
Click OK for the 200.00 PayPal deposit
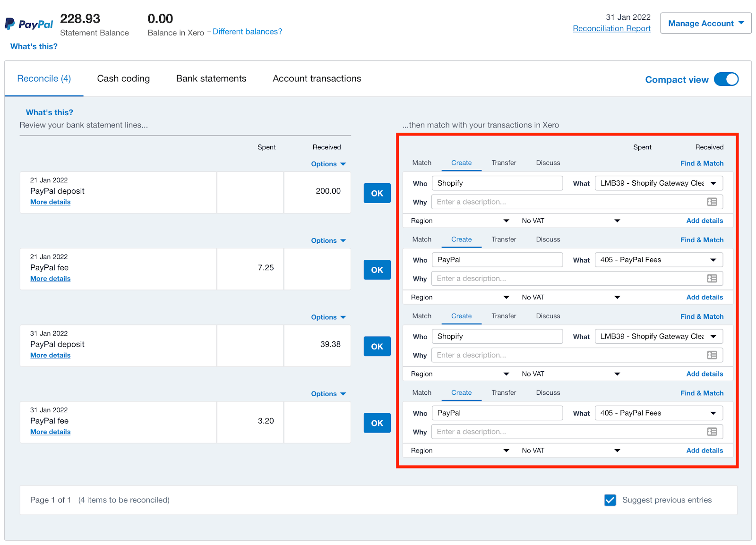pos(377,193)
